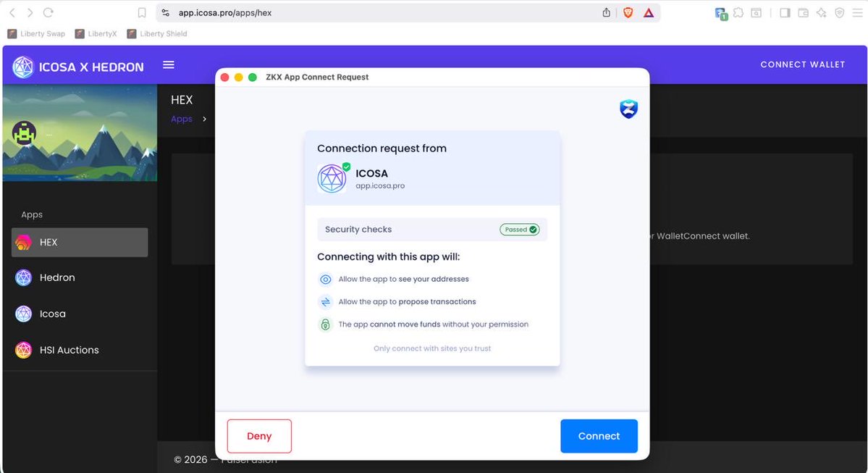
Task: Click 'Only connect with sites you trust' text
Action: coord(432,348)
